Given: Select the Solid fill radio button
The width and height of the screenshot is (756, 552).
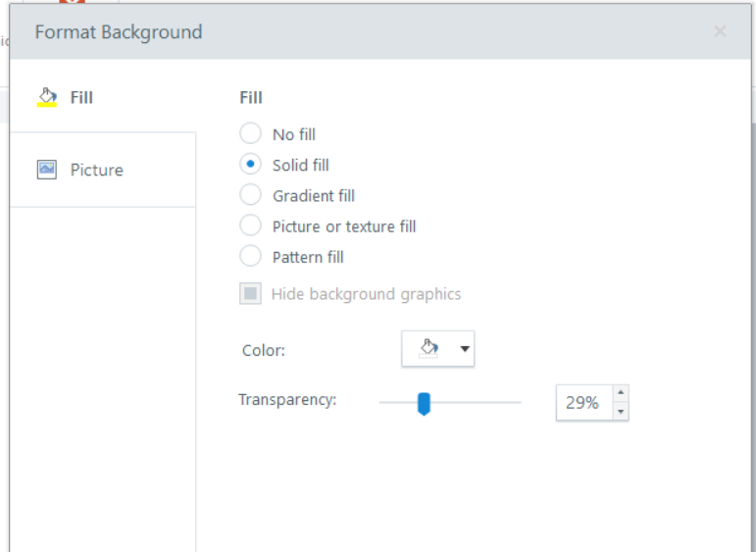Looking at the screenshot, I should pyautogui.click(x=251, y=165).
